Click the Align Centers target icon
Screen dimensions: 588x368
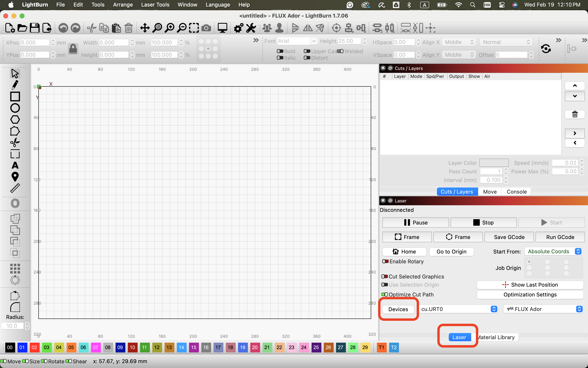(336, 28)
